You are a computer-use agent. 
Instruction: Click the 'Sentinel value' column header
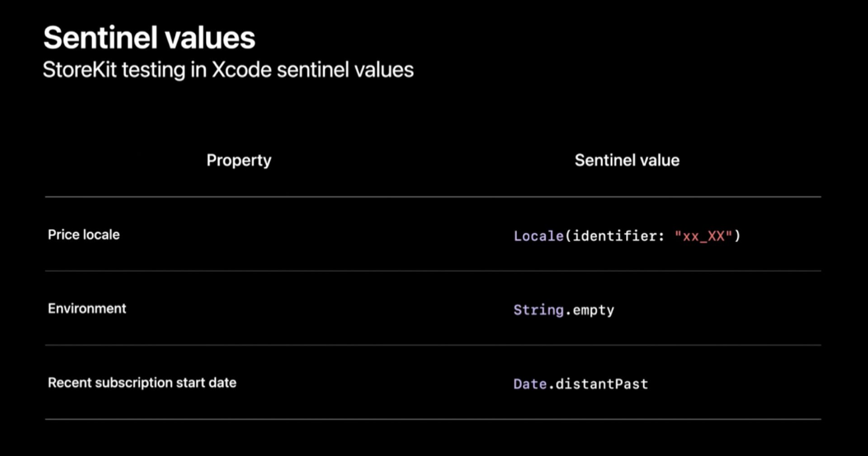(x=627, y=160)
